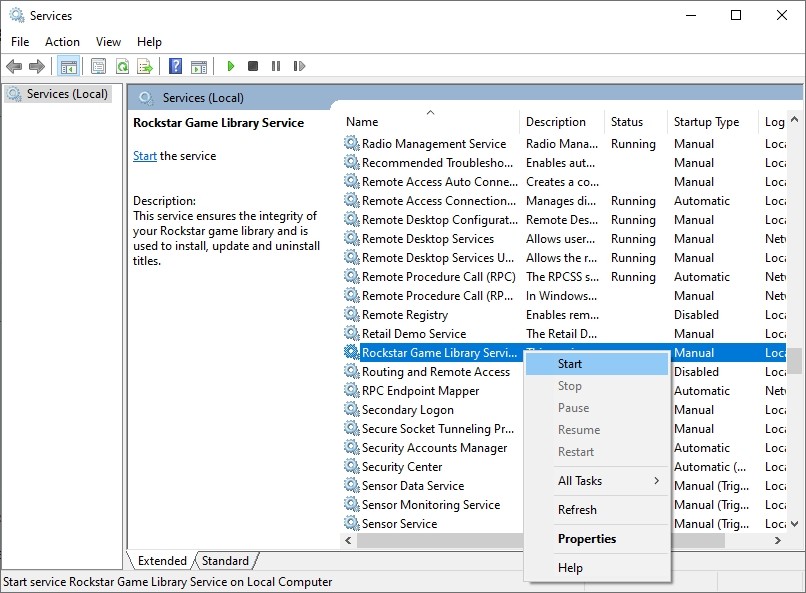The height and width of the screenshot is (593, 806).
Task: Click gear icon beside Retail Demo Service
Action: point(352,333)
